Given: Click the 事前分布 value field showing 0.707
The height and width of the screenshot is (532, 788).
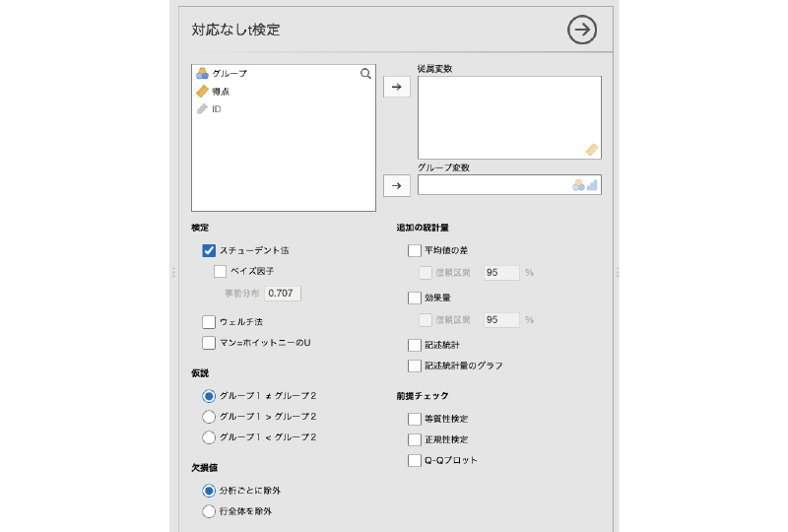Looking at the screenshot, I should click(x=282, y=293).
